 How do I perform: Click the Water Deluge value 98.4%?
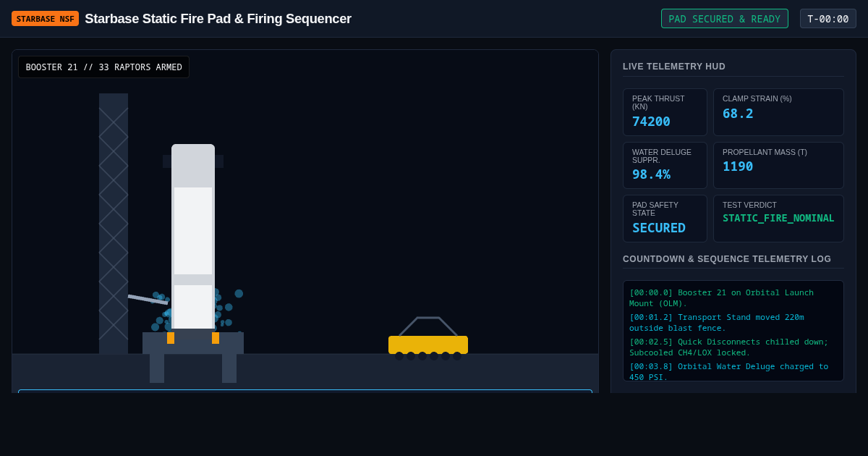click(651, 174)
